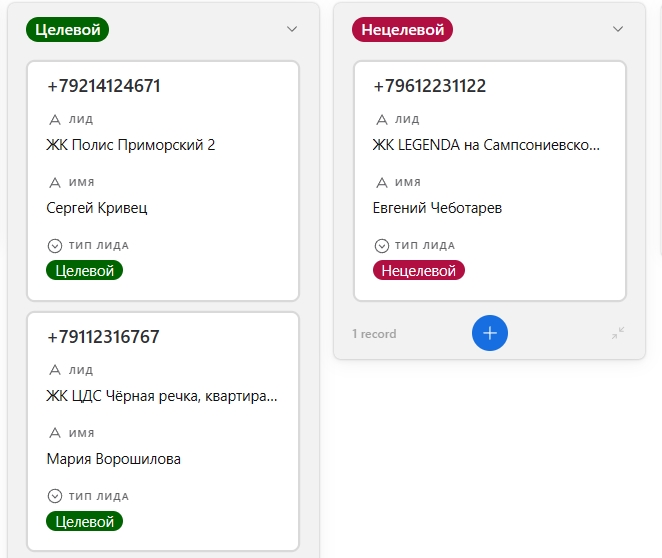Click select icon beside ТИП ЛИДА in Нецелевой card

[x=381, y=245]
